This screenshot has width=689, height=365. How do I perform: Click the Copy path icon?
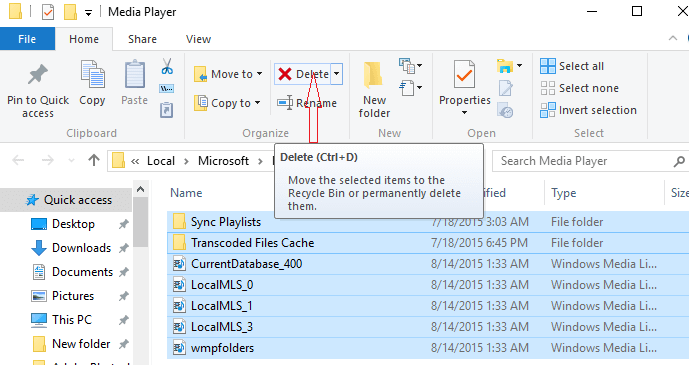[x=167, y=89]
